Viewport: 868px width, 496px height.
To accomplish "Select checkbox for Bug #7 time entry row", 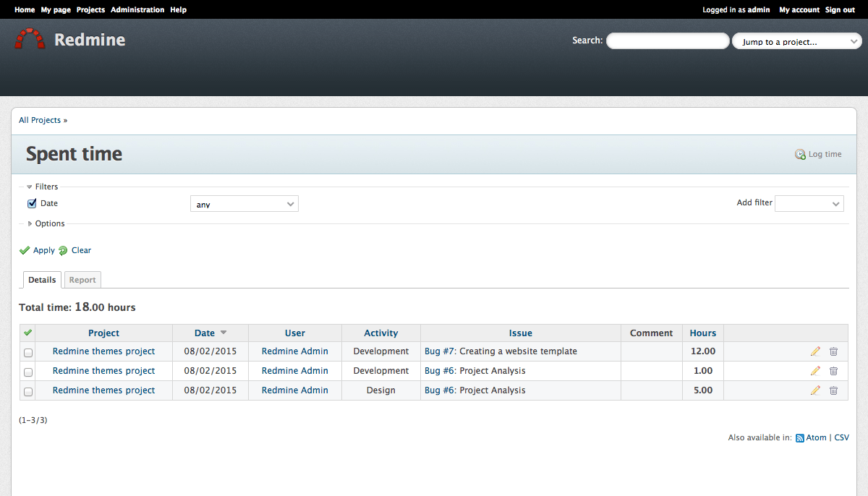I will tap(28, 353).
